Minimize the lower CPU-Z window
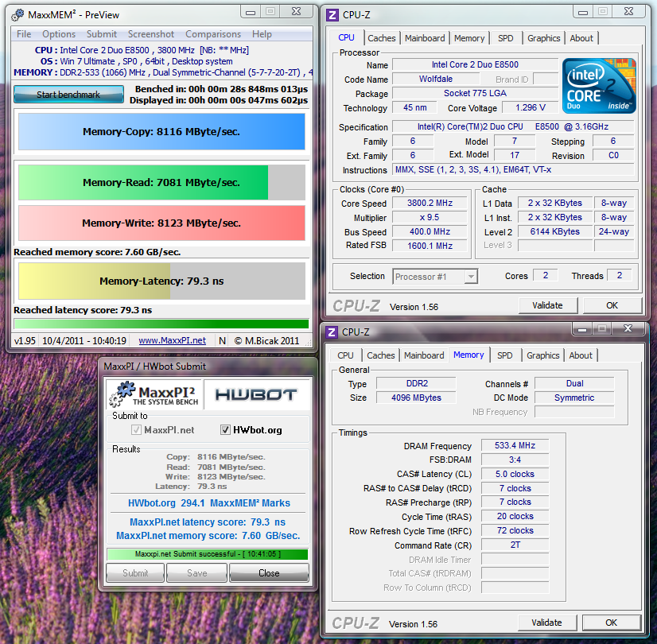Screen dimensions: 657x644 (x=582, y=329)
